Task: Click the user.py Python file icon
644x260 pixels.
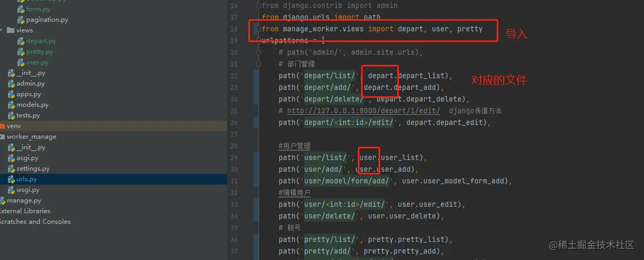Action: [21, 62]
